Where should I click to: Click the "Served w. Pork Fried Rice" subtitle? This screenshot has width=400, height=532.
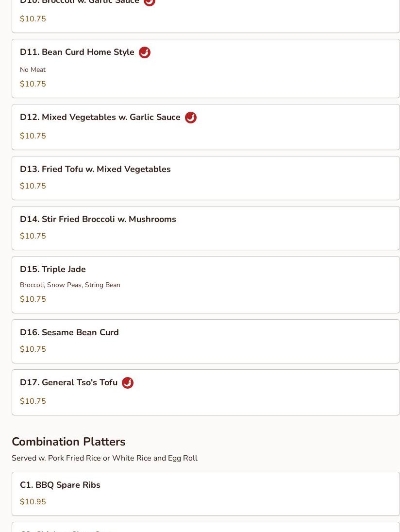pos(104,459)
